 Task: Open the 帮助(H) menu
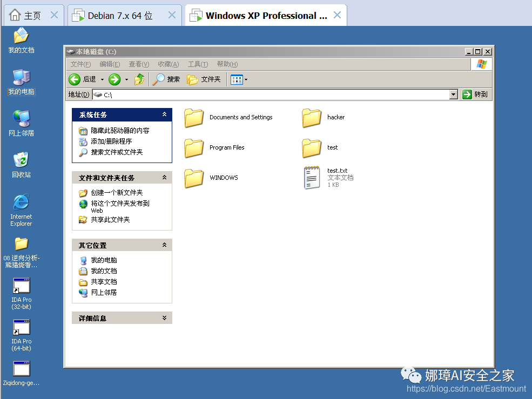click(227, 64)
